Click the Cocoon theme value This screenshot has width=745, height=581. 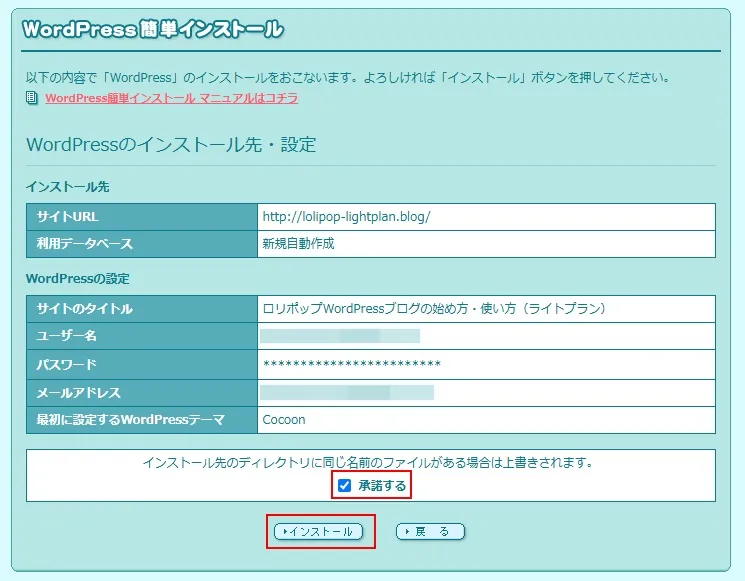[x=284, y=420]
